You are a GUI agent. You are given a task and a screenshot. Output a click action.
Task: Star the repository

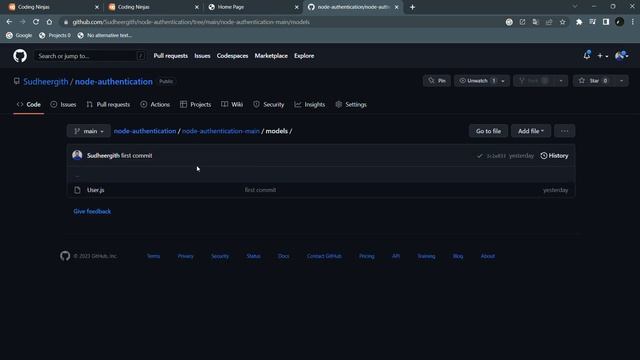click(x=594, y=81)
